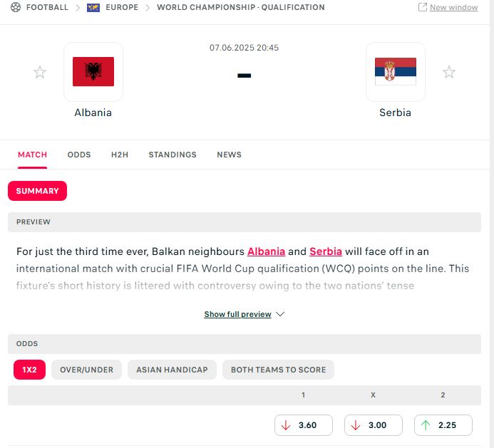Image resolution: width=494 pixels, height=448 pixels.
Task: Click the Europe flag icon in breadcrumb
Action: tap(93, 7)
